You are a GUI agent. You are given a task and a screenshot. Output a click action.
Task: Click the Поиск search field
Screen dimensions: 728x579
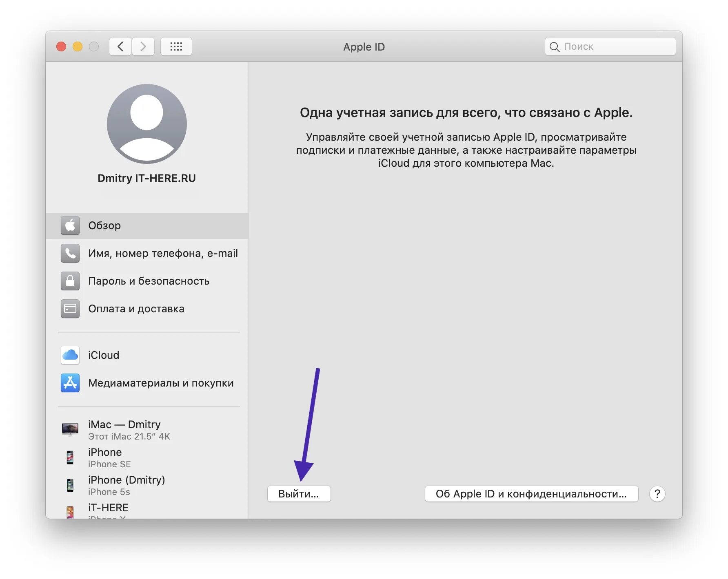click(x=610, y=46)
